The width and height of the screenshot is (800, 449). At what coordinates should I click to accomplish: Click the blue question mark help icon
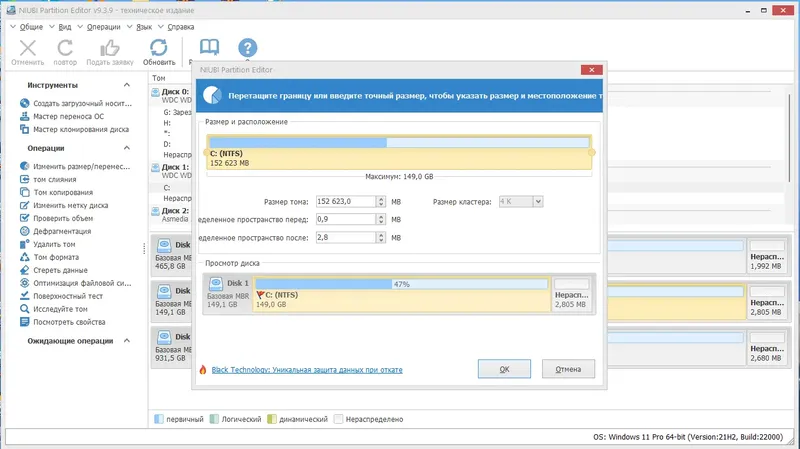tap(247, 47)
